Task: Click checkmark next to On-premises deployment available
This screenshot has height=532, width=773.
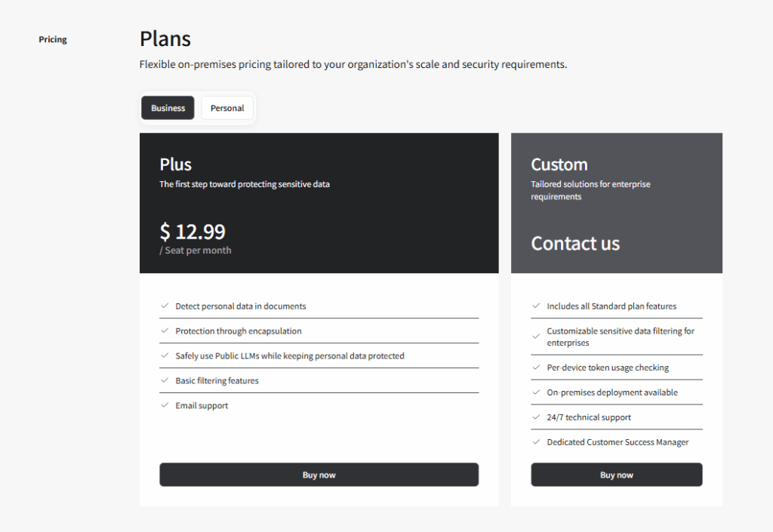Action: tap(536, 392)
